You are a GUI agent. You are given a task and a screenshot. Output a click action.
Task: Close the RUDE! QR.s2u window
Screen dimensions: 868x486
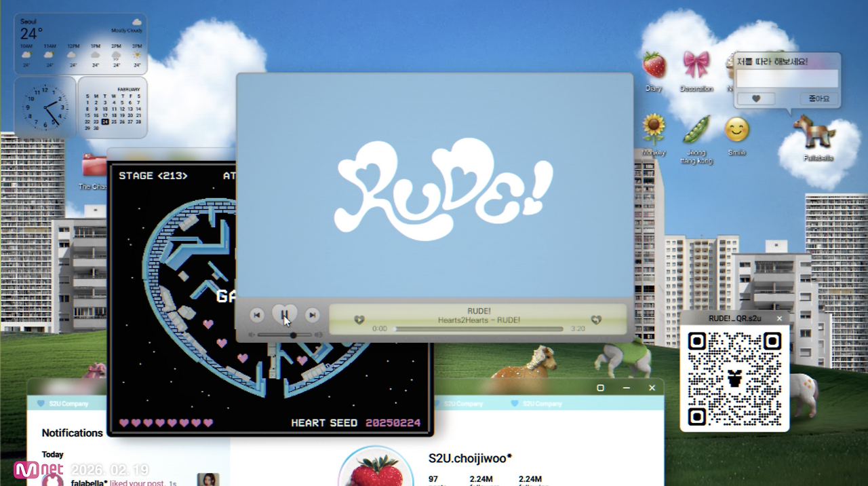click(x=779, y=318)
